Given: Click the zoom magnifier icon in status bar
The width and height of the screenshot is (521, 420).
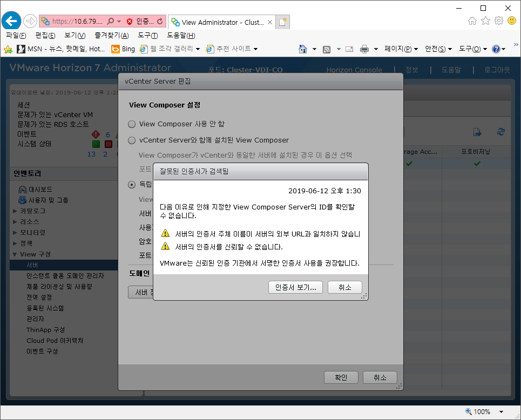Looking at the screenshot, I should pyautogui.click(x=469, y=411).
